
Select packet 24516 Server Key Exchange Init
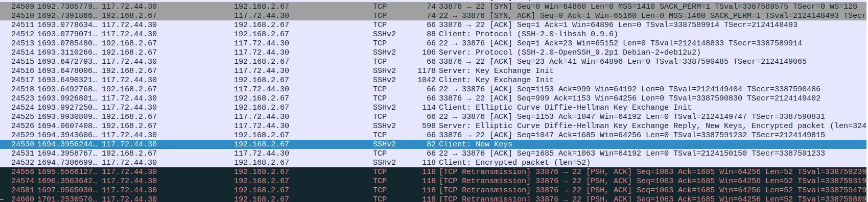pyautogui.click(x=434, y=71)
